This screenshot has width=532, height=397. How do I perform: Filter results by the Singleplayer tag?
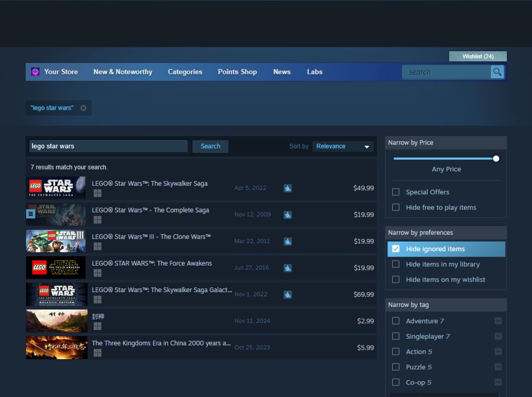(x=396, y=336)
